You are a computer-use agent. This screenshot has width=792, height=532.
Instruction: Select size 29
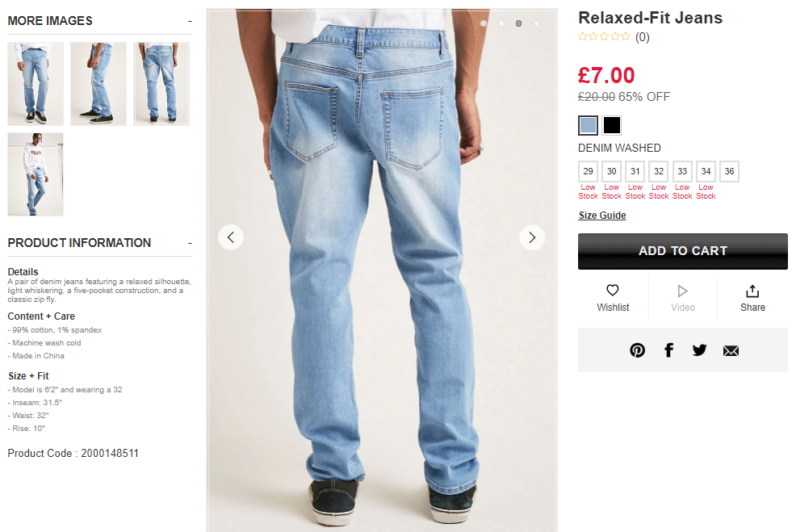click(588, 171)
